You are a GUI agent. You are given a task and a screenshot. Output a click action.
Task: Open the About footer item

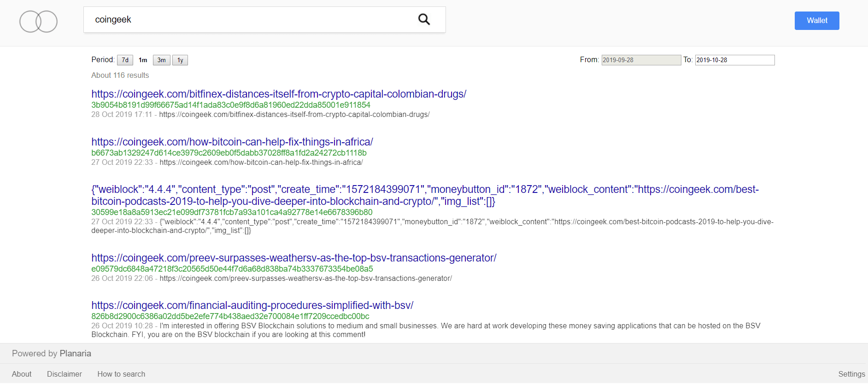[22, 374]
